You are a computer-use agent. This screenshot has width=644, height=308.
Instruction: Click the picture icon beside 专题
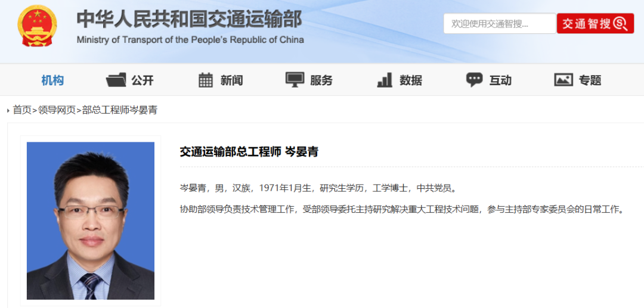pyautogui.click(x=563, y=80)
